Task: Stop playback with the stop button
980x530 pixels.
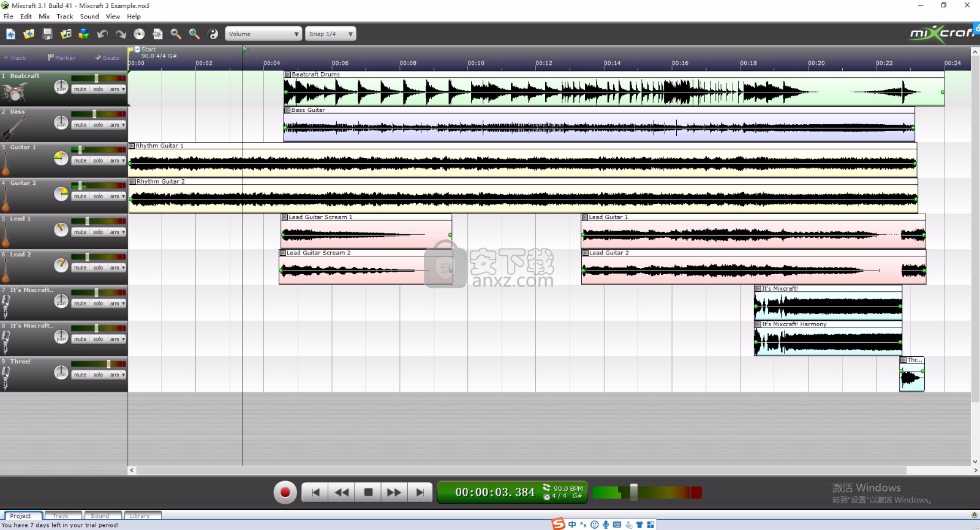Action: pyautogui.click(x=368, y=492)
